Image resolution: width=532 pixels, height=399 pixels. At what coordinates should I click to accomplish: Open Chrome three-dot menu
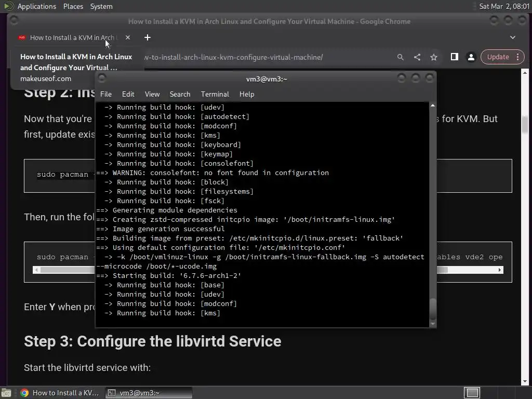(x=518, y=57)
